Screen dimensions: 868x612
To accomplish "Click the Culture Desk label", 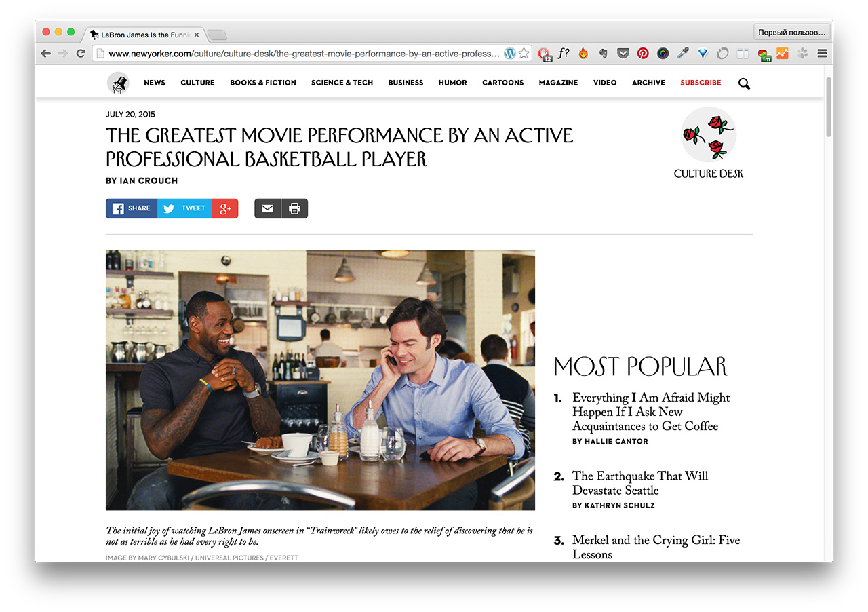I will pos(709,174).
